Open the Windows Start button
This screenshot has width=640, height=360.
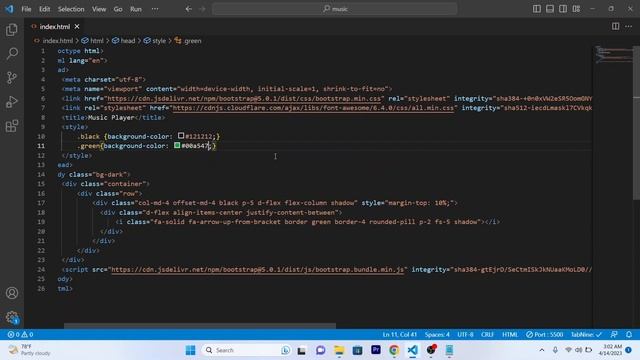point(190,350)
